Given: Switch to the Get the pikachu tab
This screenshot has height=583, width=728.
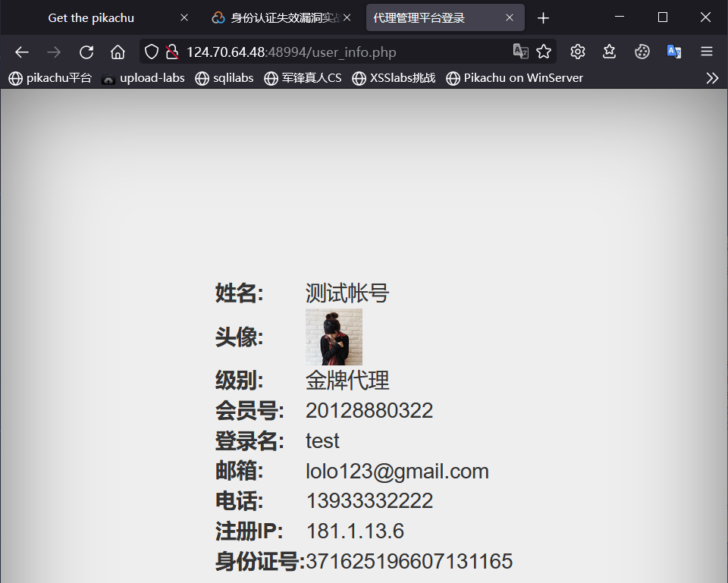Looking at the screenshot, I should [91, 17].
